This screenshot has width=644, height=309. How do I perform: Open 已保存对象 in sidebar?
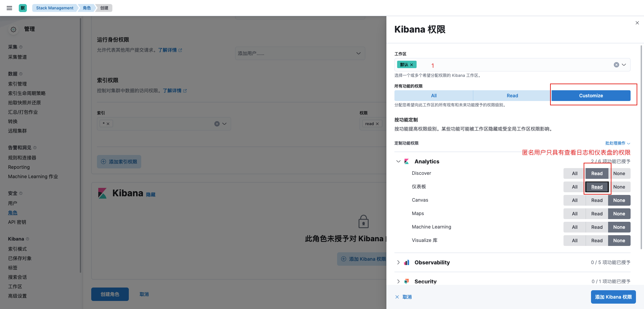(20, 258)
